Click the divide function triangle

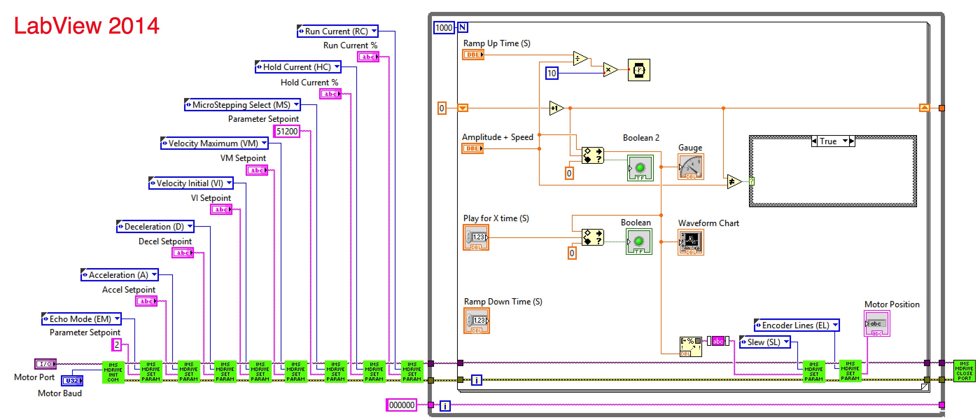point(581,58)
